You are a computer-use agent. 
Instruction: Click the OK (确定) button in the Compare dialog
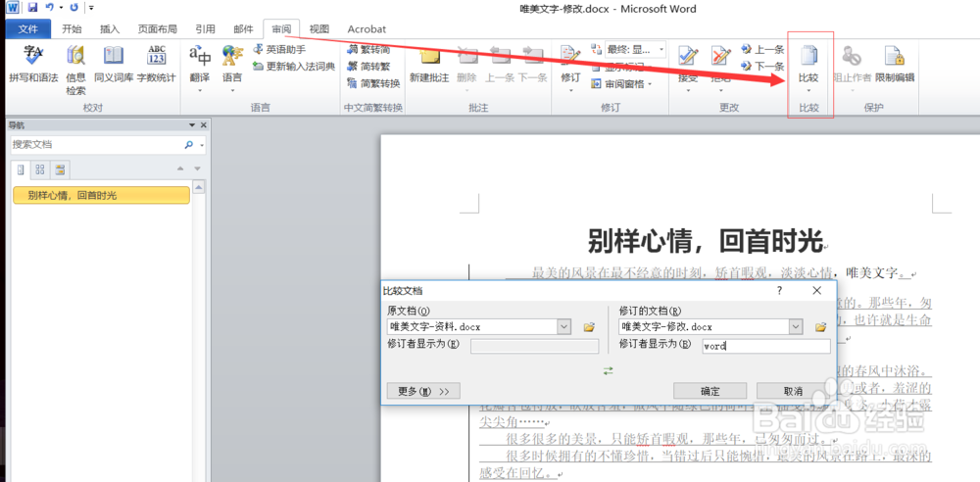(710, 391)
